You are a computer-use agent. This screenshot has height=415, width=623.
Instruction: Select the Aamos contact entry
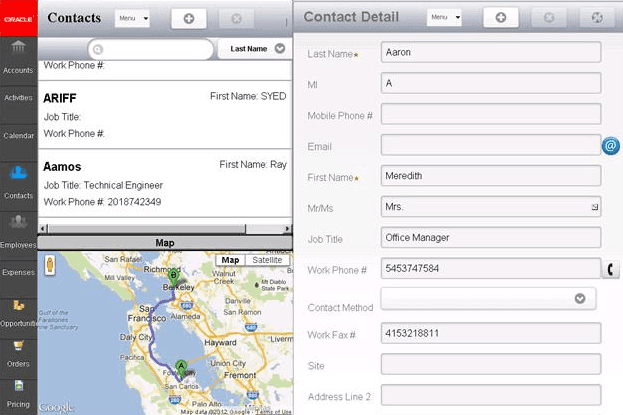pos(165,183)
